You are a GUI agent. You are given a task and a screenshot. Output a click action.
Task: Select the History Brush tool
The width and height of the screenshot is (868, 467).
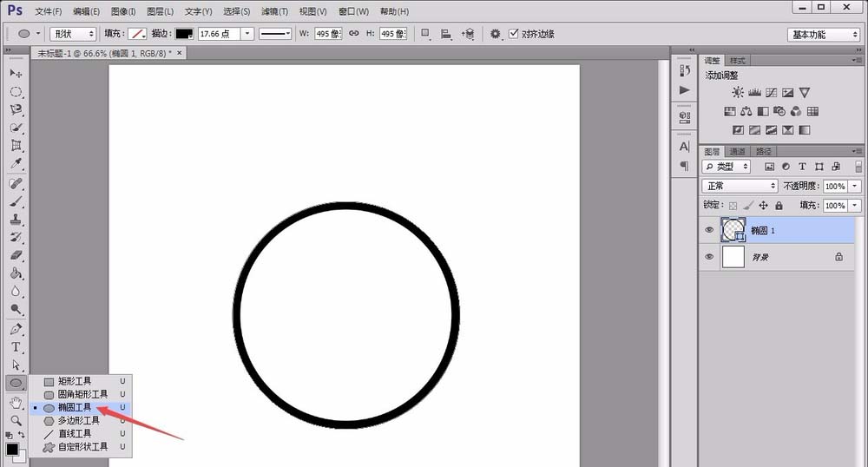[16, 237]
